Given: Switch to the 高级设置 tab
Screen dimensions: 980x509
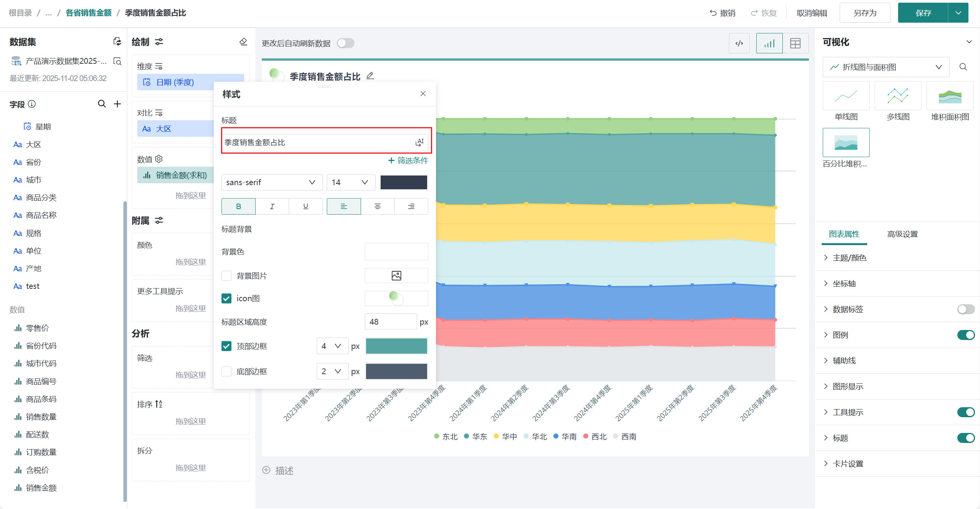Looking at the screenshot, I should tap(902, 234).
